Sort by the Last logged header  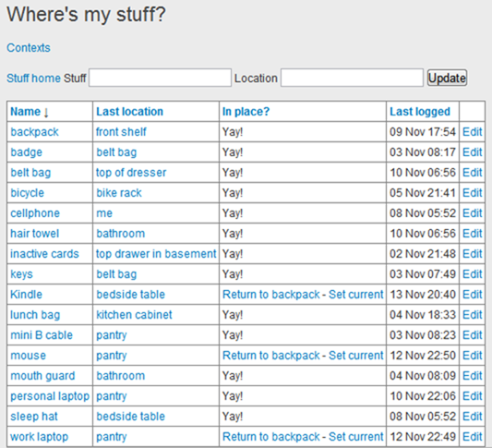click(x=420, y=112)
